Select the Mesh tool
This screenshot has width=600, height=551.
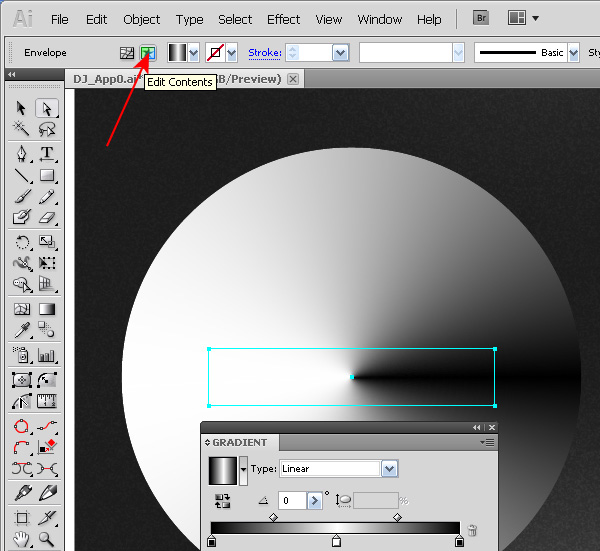[22, 309]
